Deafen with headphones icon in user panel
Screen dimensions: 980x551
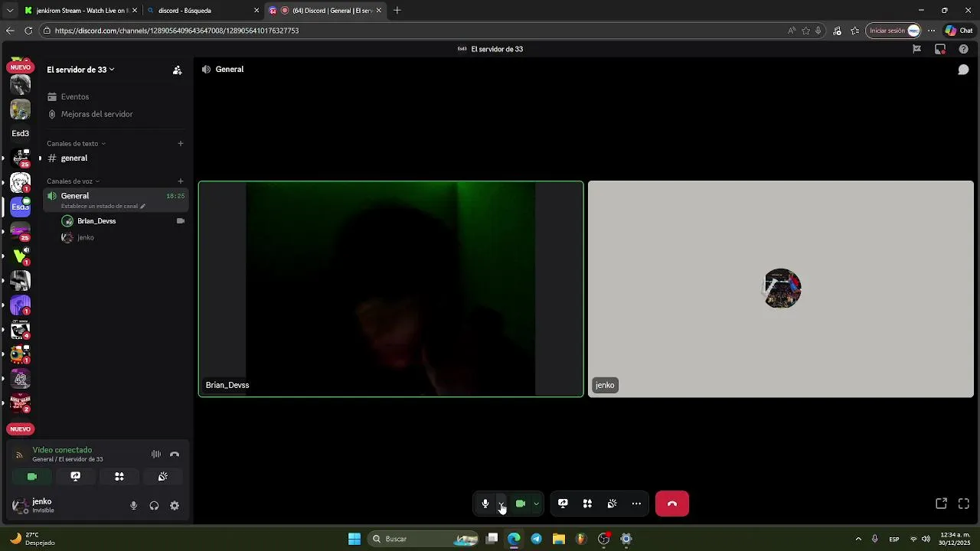point(154,506)
